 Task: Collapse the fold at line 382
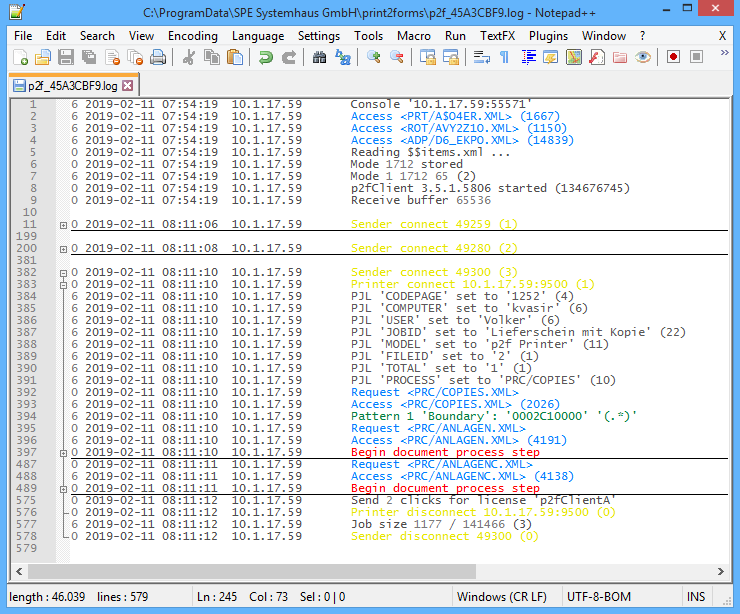tap(64, 273)
